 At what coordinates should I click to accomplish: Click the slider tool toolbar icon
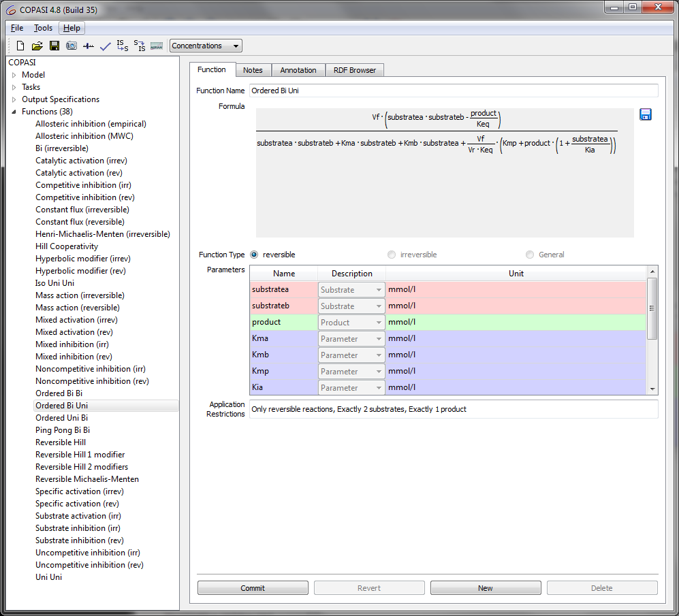pos(89,46)
